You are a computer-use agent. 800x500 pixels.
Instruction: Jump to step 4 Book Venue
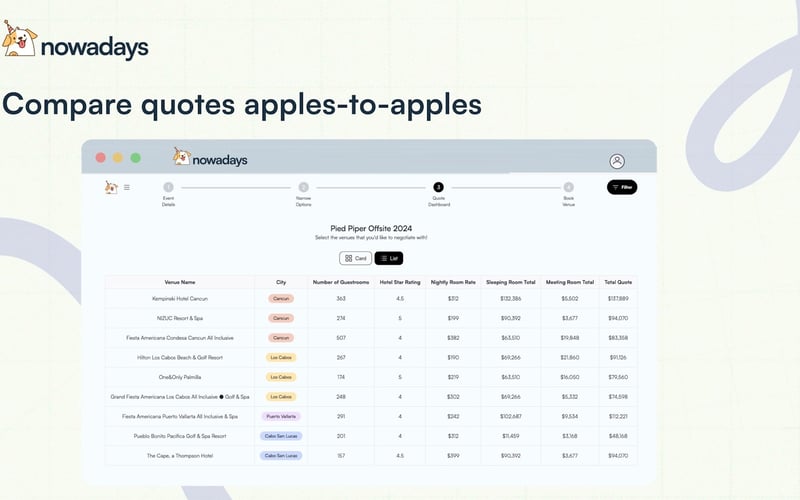click(569, 194)
